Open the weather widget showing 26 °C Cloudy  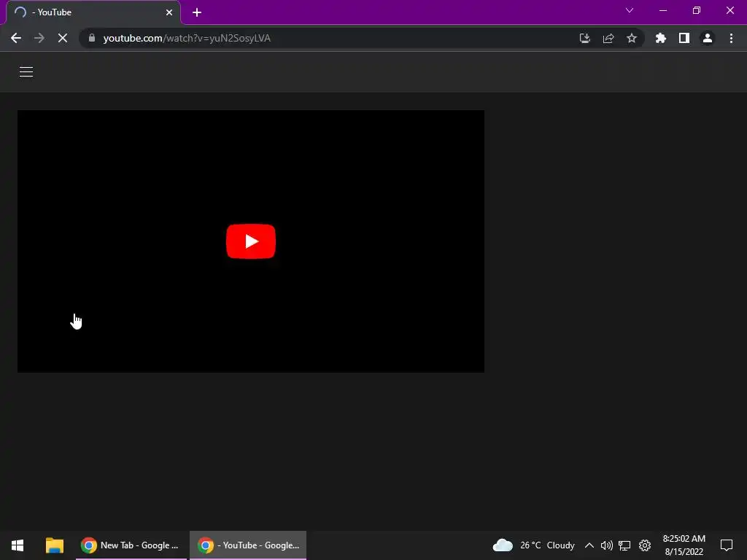tap(533, 545)
